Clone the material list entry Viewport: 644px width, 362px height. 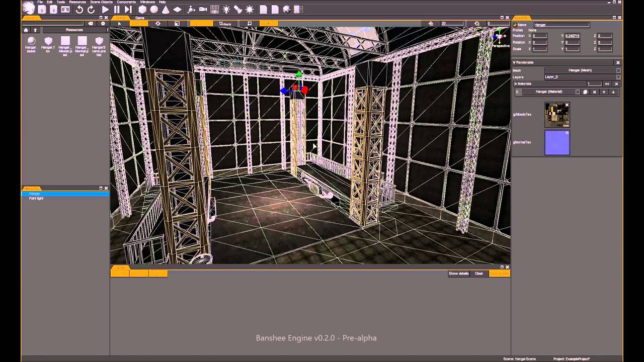point(585,92)
